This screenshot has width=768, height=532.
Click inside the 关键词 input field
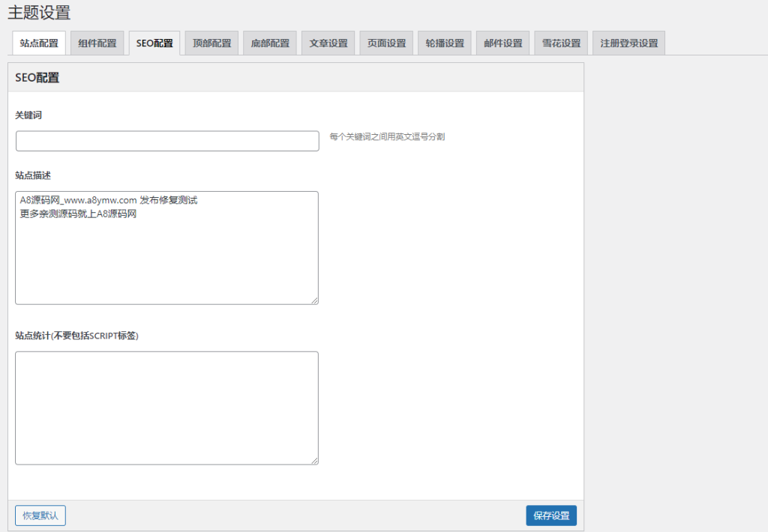click(166, 141)
